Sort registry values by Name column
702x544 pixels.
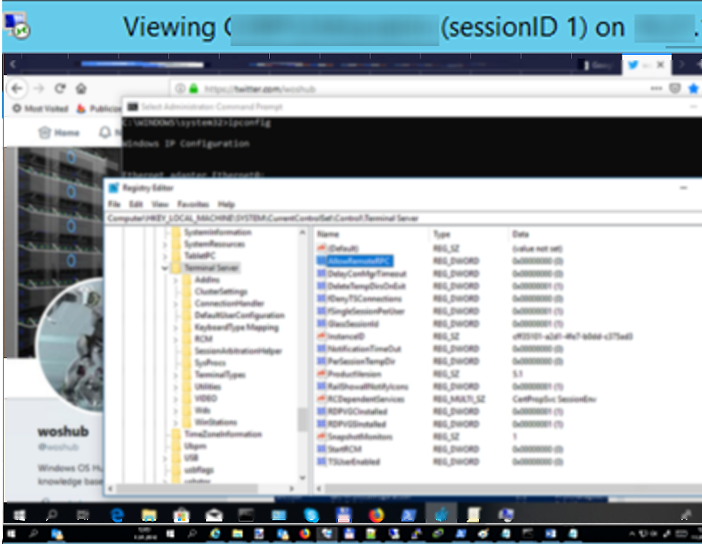point(372,234)
